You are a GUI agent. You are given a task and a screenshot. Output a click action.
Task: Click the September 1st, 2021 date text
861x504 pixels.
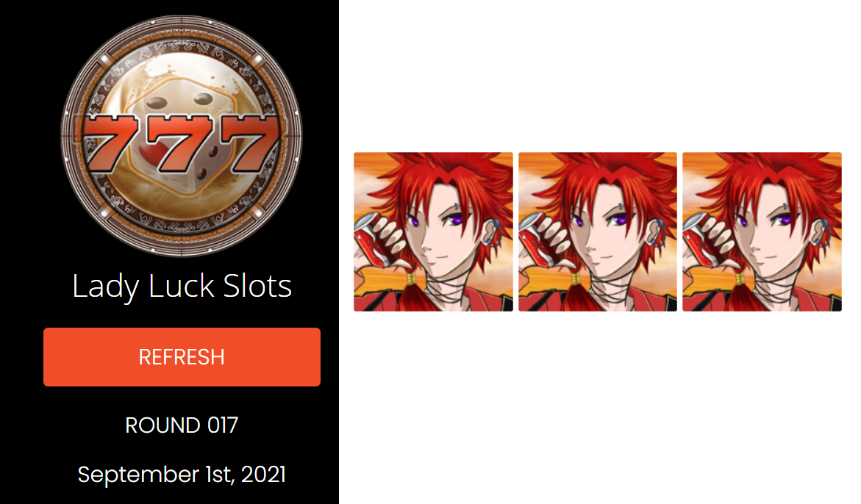coord(182,475)
